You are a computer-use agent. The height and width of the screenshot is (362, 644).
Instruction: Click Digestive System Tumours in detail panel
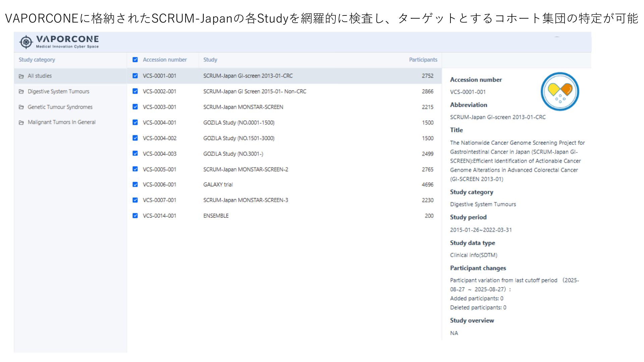point(483,204)
